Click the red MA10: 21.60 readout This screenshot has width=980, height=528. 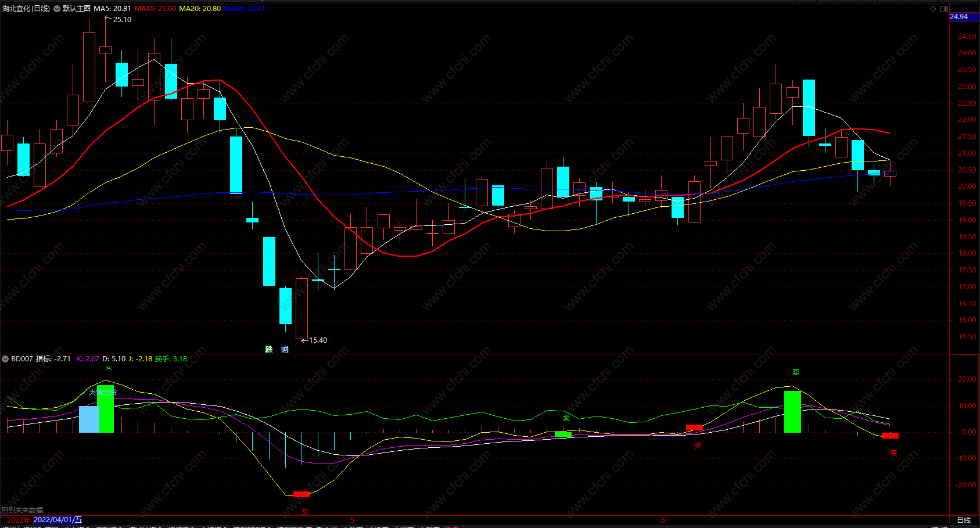[x=155, y=9]
